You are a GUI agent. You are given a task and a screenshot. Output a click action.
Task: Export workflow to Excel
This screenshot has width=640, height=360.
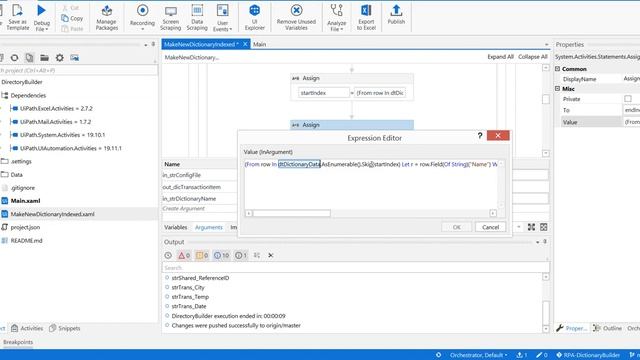point(366,18)
